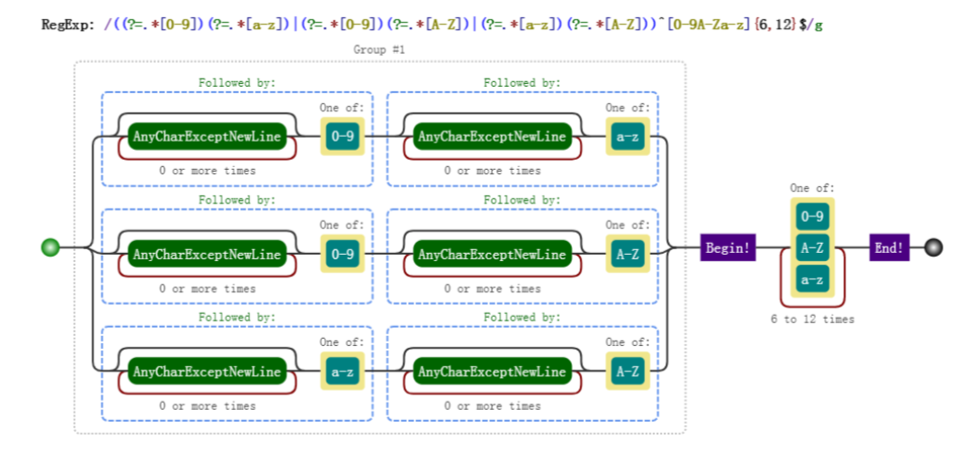This screenshot has height=462, width=980.
Task: Select the 0-9 node in the branch ending with a-z
Action: [x=342, y=136]
